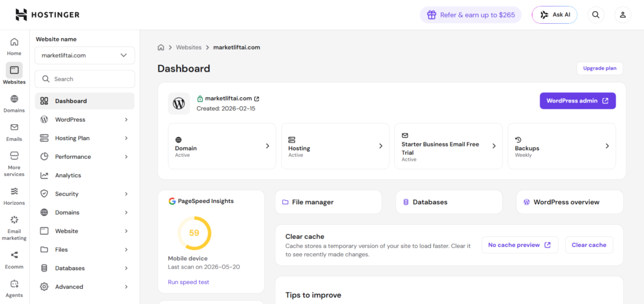The height and width of the screenshot is (304, 644).
Task: Open the Agents robot icon
Action: (x=14, y=283)
